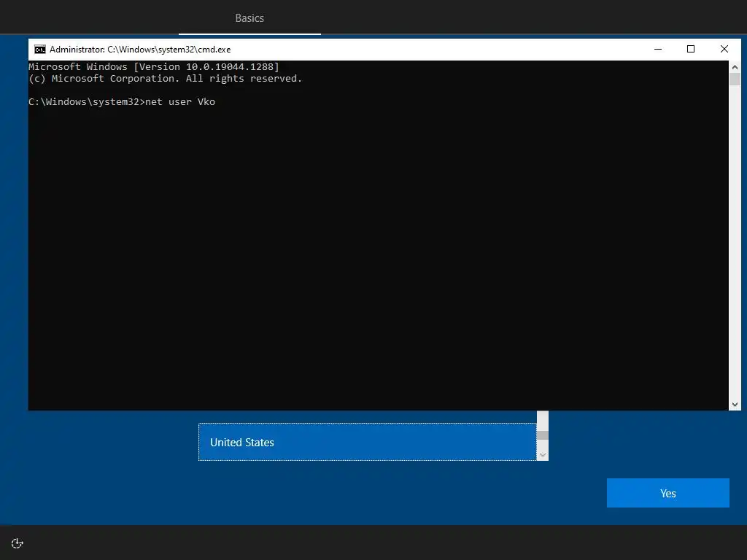Click the cmd.exe icon in the title bar
The image size is (747, 560).
40,50
